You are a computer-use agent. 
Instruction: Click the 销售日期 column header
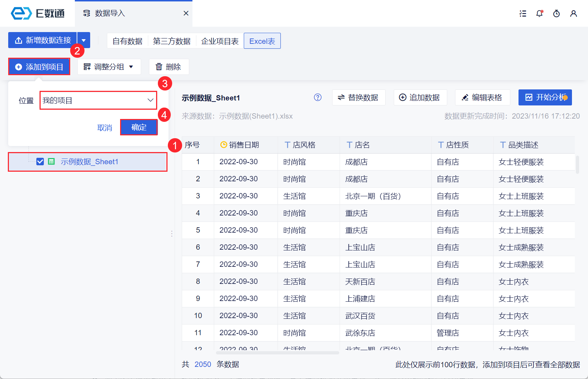pyautogui.click(x=246, y=145)
